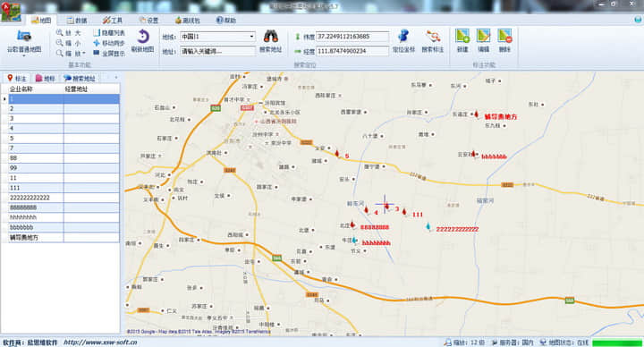The image size is (644, 347).
Task: Click the purple refresh map icon
Action: point(142,37)
